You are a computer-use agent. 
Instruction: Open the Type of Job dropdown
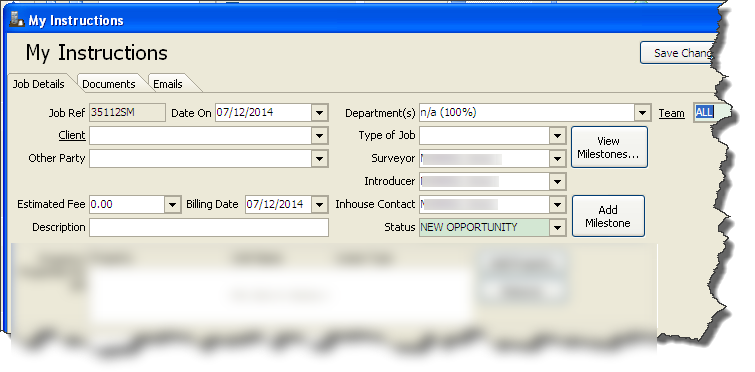click(x=558, y=136)
